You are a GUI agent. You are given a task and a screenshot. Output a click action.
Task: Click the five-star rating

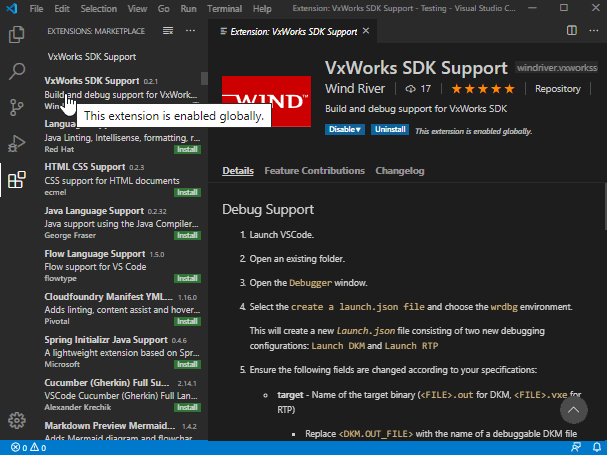[x=483, y=89]
